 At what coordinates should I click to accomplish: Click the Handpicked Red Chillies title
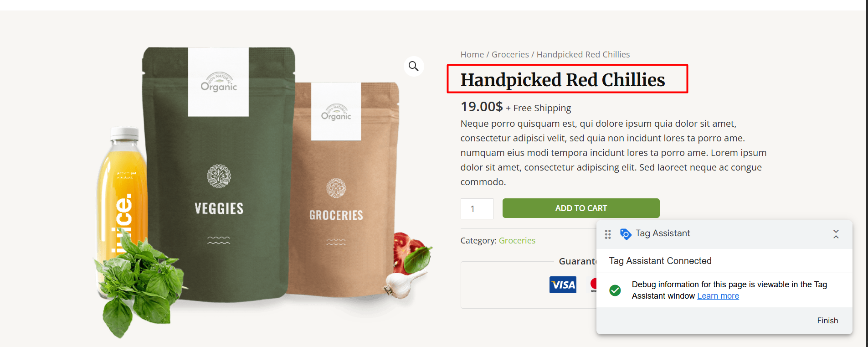[x=563, y=80]
